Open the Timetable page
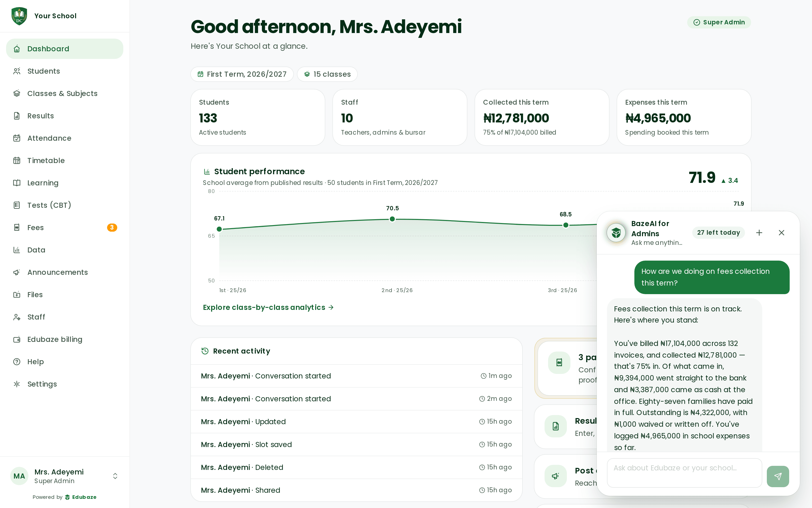Image resolution: width=812 pixels, height=508 pixels. [x=64, y=161]
